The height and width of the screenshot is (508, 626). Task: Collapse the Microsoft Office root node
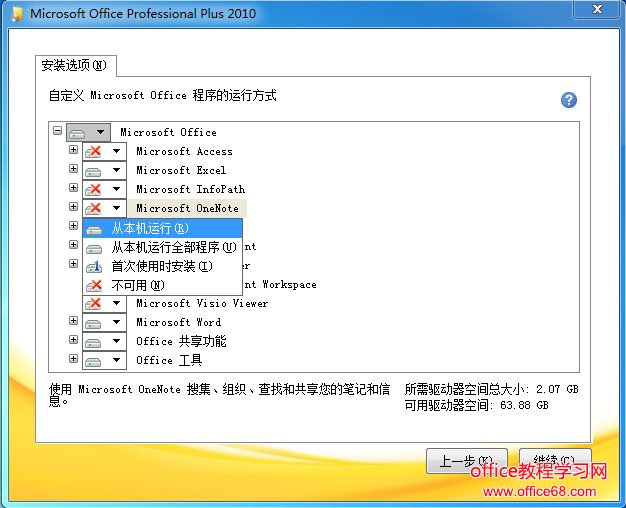tap(57, 131)
